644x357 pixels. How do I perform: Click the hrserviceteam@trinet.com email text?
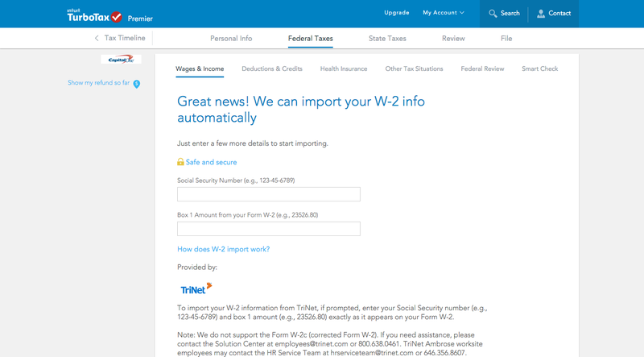[372, 353]
